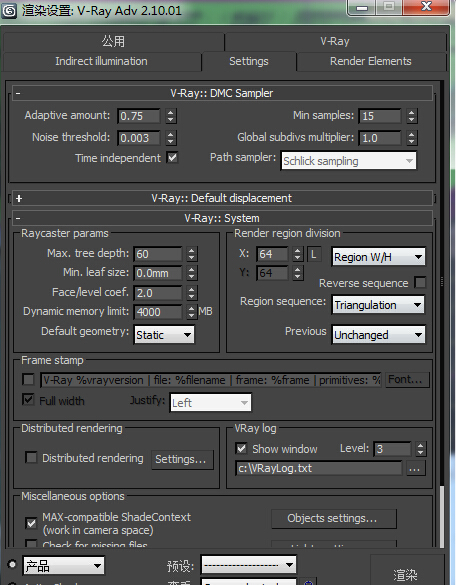This screenshot has height=585, width=456.
Task: Open the Path sampler dropdown
Action: (349, 161)
